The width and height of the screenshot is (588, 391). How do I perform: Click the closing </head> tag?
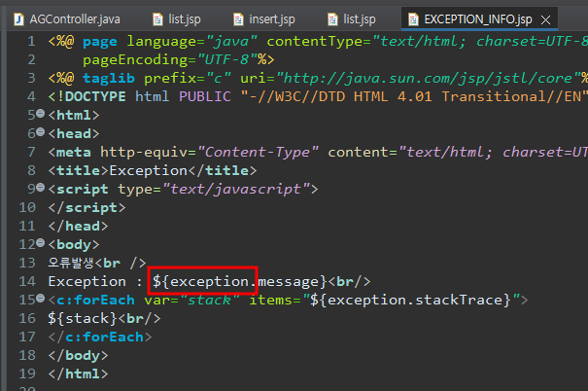tap(78, 227)
